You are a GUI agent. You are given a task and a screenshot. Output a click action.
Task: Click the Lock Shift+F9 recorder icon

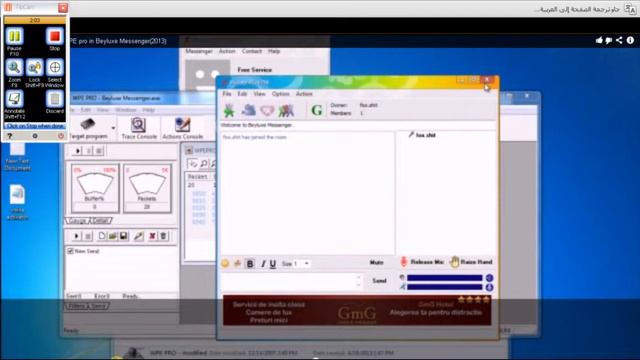(34, 68)
